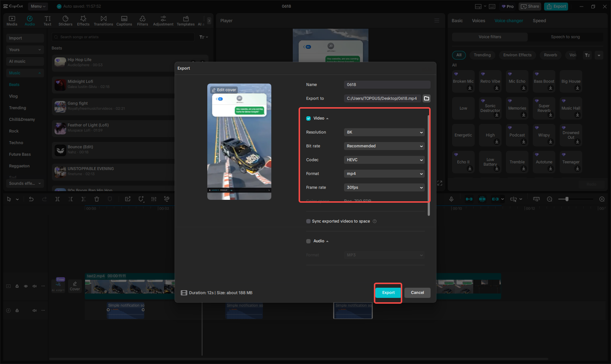Screen dimensions: 611x364
Task: Change the HEVC codec dropdown
Action: (384, 160)
